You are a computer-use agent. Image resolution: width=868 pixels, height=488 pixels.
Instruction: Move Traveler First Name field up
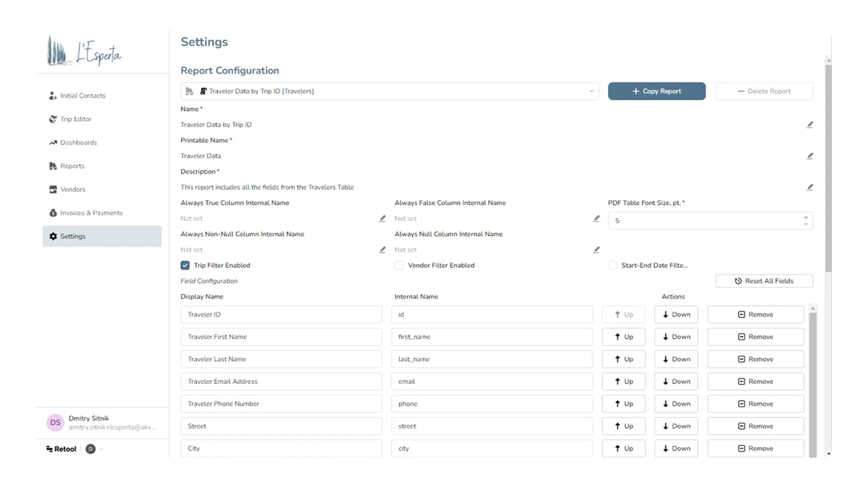(623, 337)
